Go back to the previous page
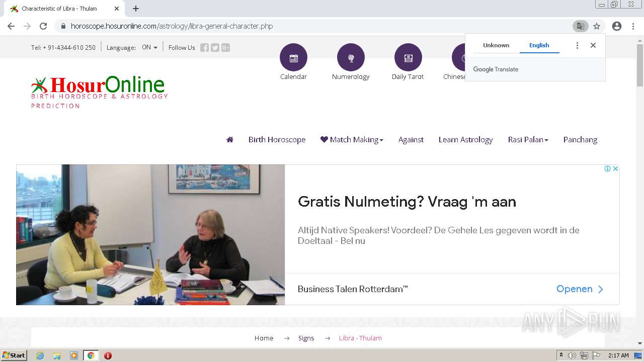The image size is (644, 362). coord(11,26)
